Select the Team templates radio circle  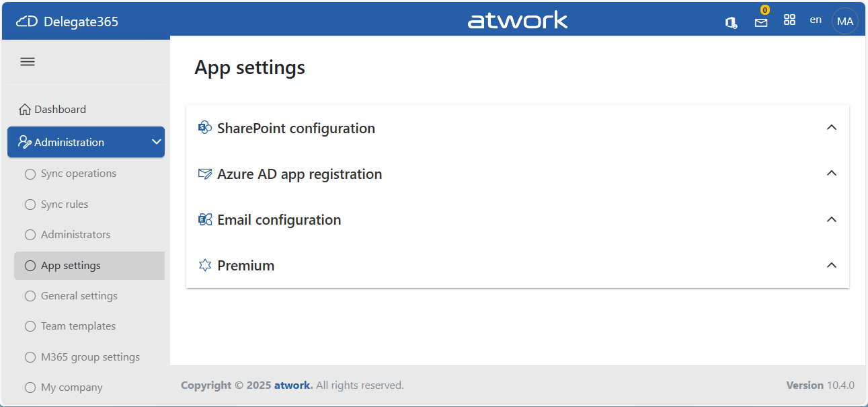[x=30, y=326]
